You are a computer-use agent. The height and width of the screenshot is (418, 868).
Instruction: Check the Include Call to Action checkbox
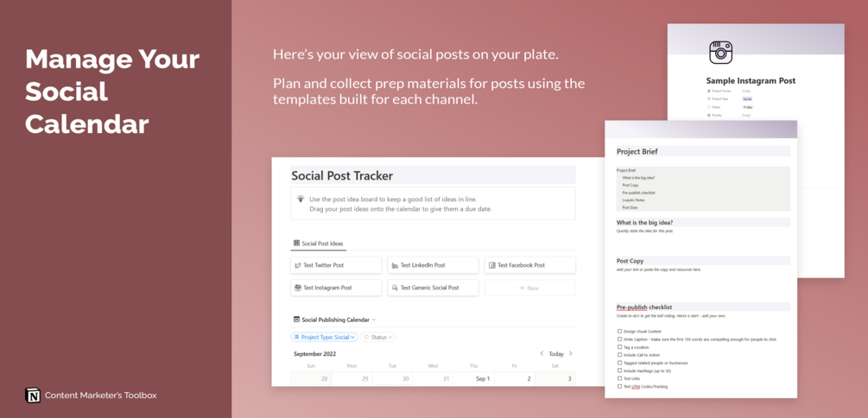click(619, 355)
